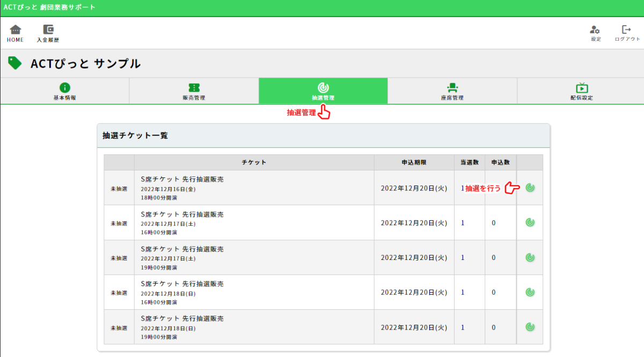Click 当選数 value for Dec 18 19:00 row
Screen dimensions: 644x357
(x=463, y=327)
